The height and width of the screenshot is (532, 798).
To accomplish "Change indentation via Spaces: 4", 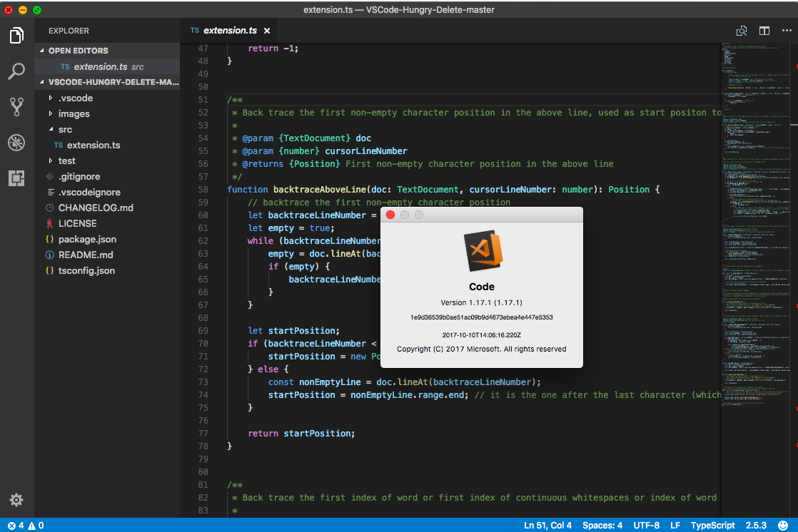I will [602, 526].
